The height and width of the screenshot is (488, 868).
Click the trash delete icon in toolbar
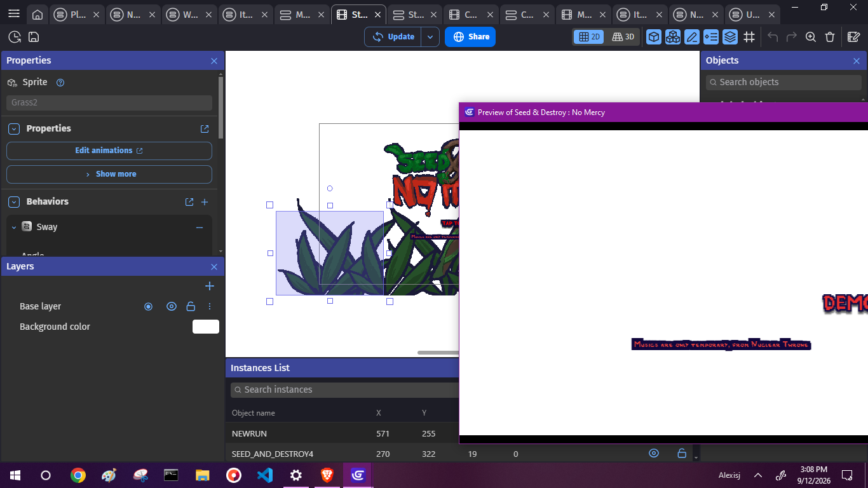click(830, 37)
